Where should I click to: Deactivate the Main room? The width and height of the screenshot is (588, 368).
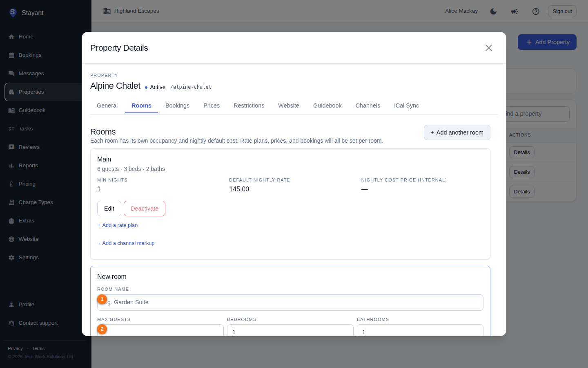[145, 209]
